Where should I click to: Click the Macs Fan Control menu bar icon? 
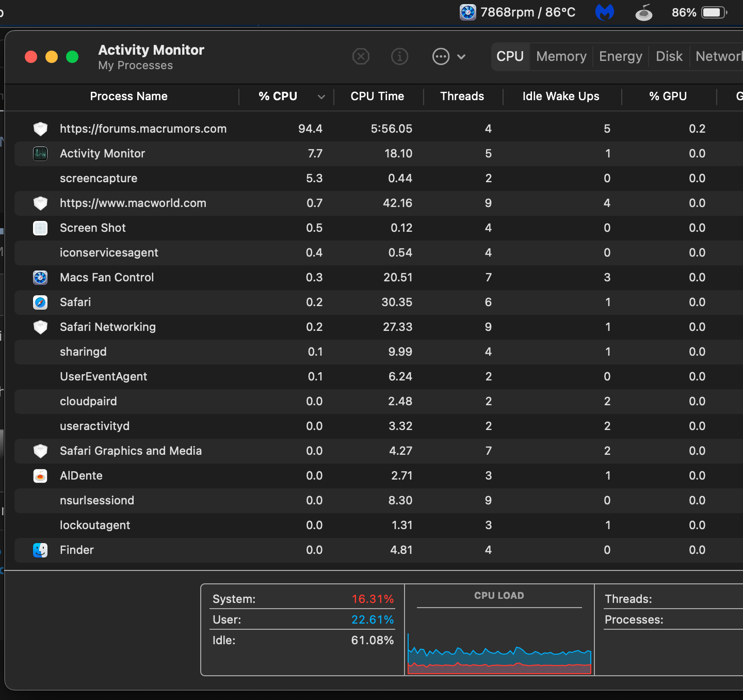point(467,12)
